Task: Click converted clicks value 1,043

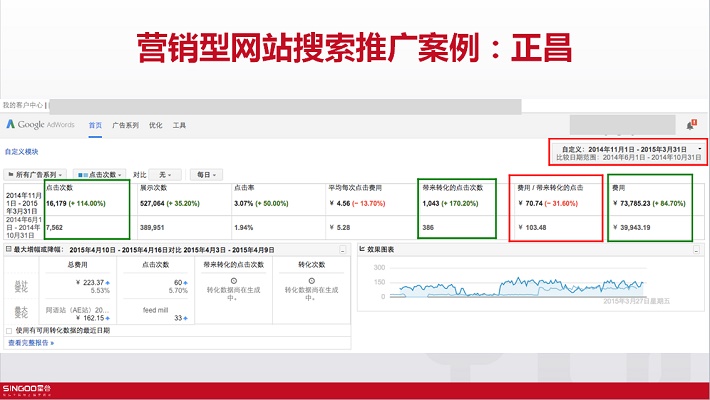Action: pos(431,203)
